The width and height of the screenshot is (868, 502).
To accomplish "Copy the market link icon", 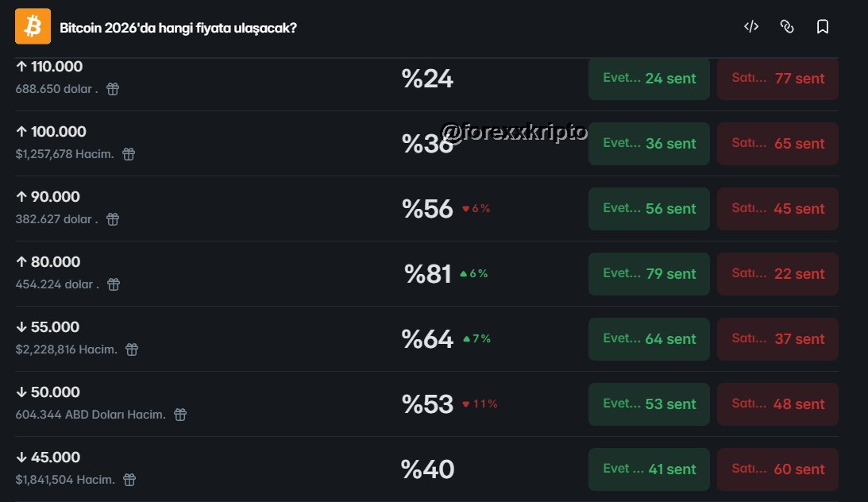I will [787, 26].
